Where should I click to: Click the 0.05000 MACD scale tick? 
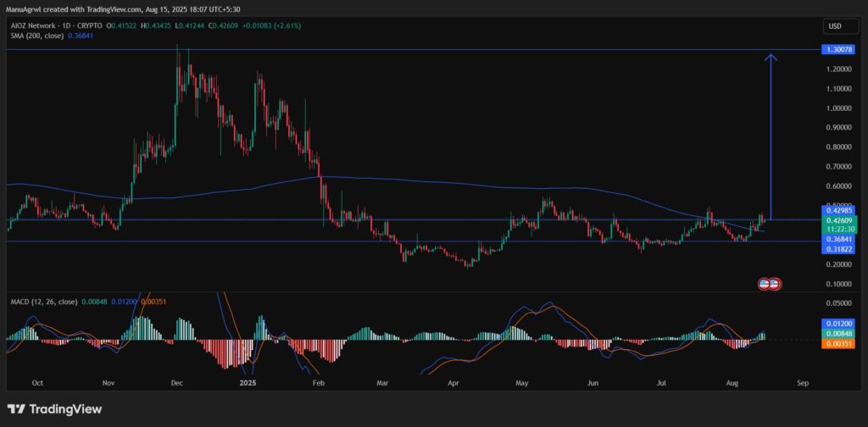[839, 303]
